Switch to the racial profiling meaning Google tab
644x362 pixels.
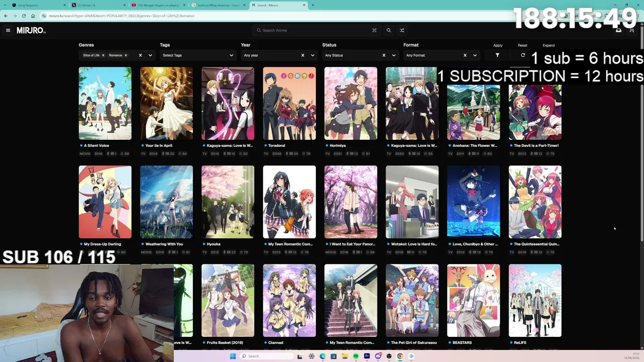pos(217,5)
